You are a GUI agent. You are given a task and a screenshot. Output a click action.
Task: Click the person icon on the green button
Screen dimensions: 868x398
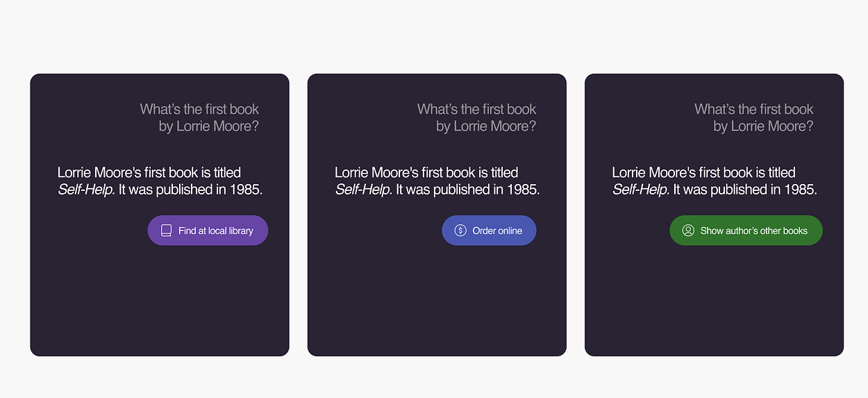[x=688, y=231]
